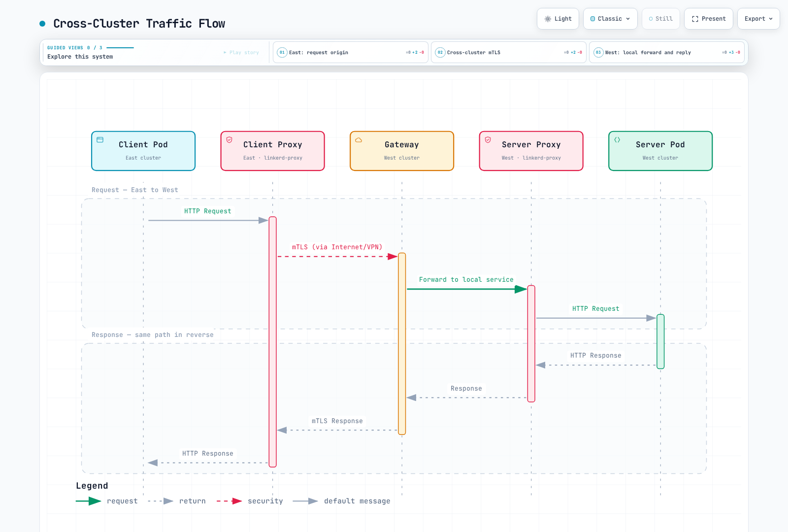Click the 01 step number badge

point(282,52)
